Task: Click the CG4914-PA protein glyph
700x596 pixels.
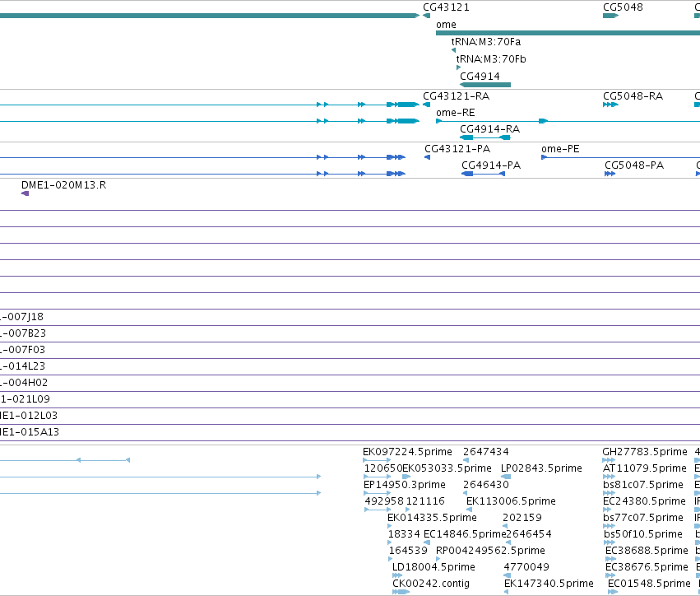Action: (484, 174)
